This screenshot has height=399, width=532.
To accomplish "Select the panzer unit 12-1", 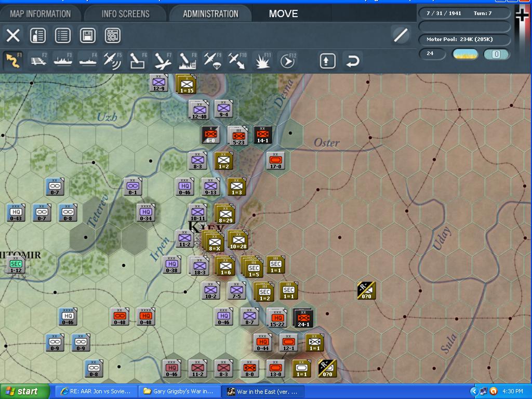I will [288, 343].
